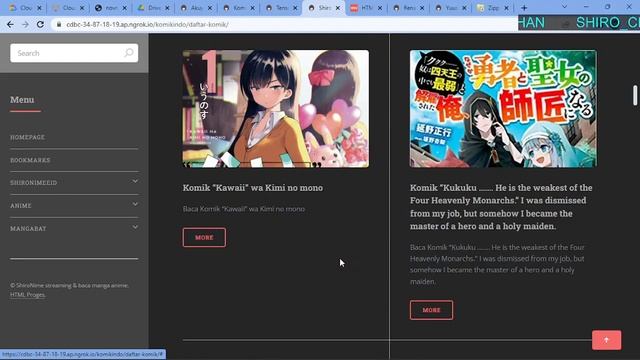Click the magnifier icon in the search box

(x=129, y=53)
